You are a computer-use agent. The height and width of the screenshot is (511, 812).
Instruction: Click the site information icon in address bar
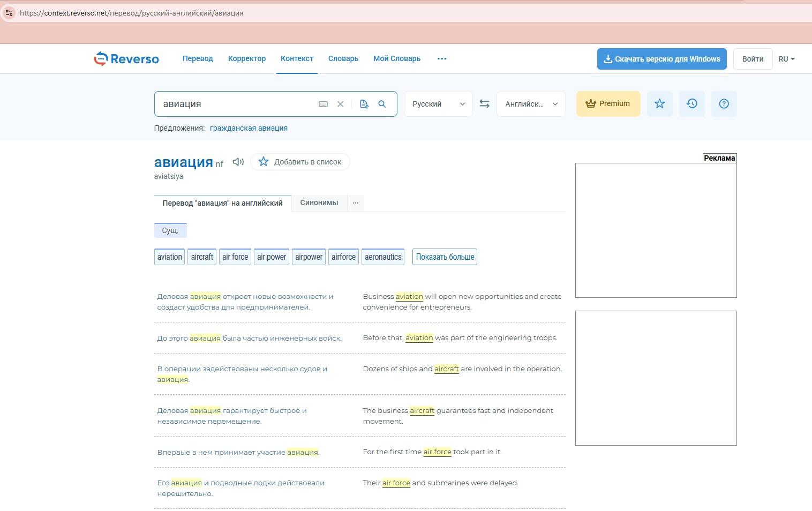(9, 13)
